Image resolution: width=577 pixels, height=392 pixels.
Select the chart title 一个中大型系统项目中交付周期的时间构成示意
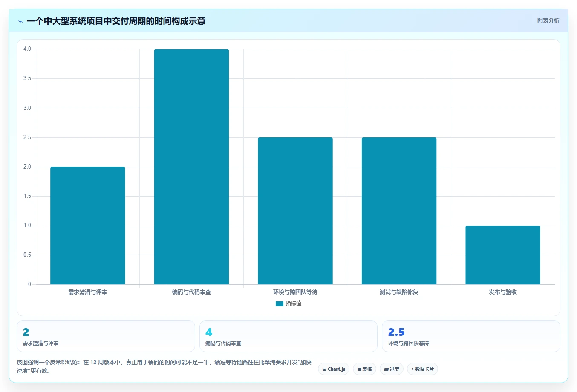coord(116,21)
